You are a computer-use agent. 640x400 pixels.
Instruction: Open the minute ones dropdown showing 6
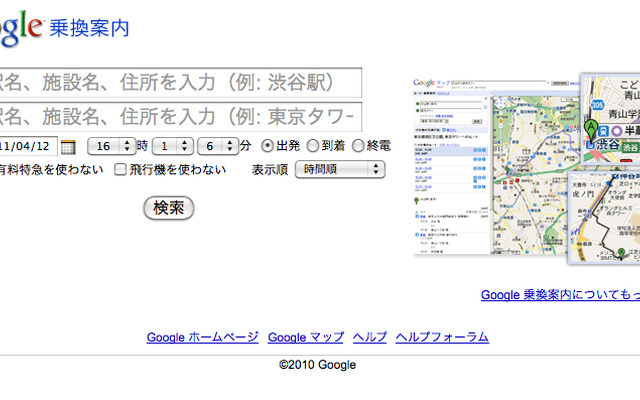[218, 146]
